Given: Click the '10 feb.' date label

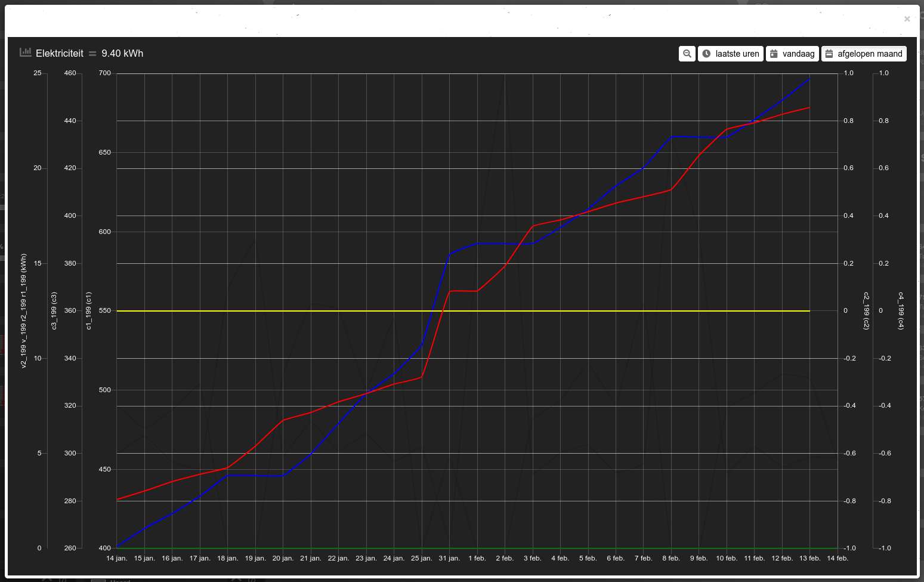Looking at the screenshot, I should [727, 559].
